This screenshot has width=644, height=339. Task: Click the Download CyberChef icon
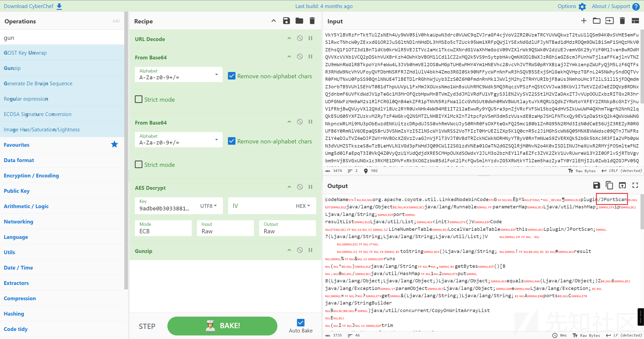(x=59, y=6)
